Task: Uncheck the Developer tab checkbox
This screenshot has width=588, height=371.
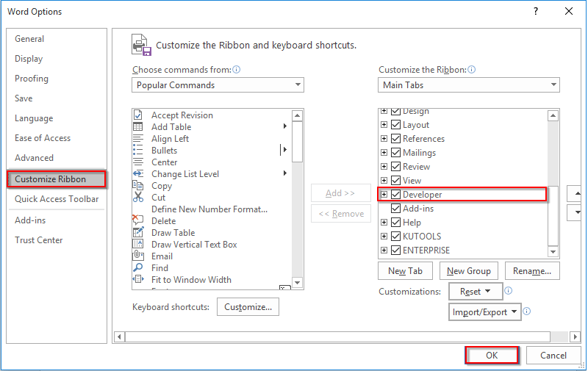Action: point(395,194)
